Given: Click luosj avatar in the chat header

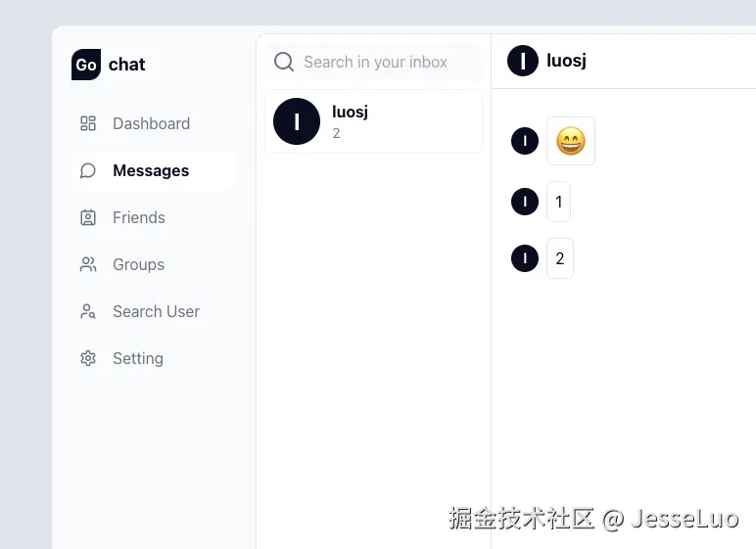Looking at the screenshot, I should pos(523,61).
